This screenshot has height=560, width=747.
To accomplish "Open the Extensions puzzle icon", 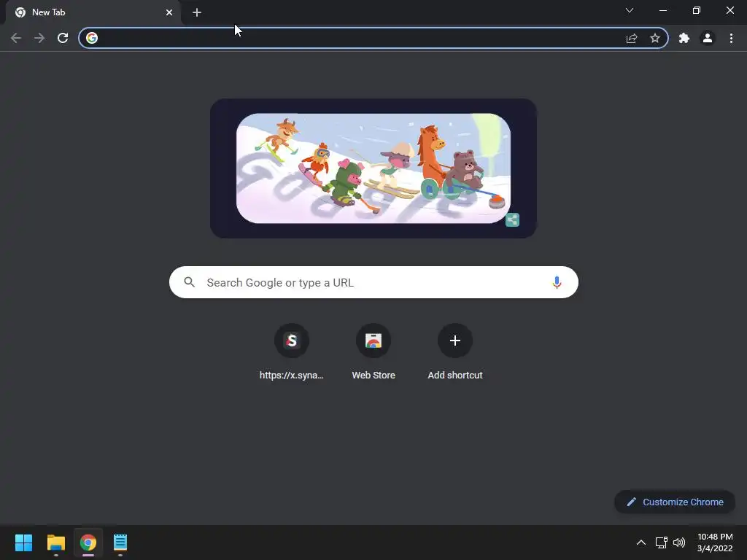I will (684, 38).
